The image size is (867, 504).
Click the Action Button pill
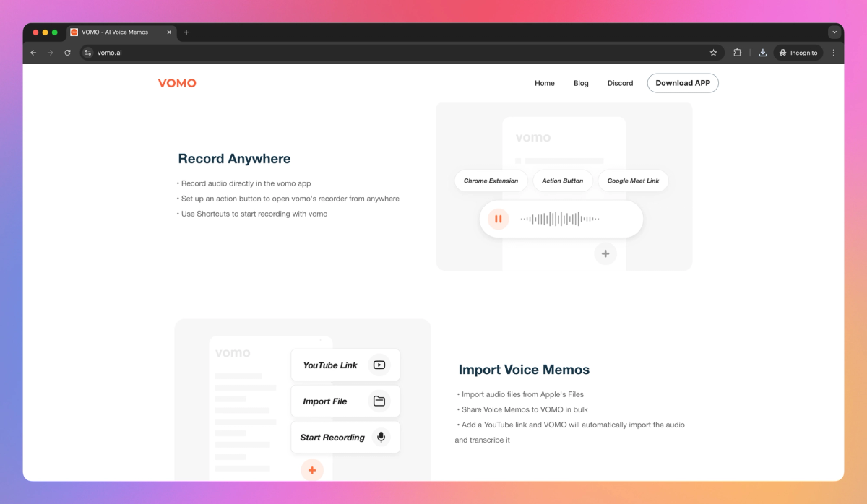tap(562, 181)
